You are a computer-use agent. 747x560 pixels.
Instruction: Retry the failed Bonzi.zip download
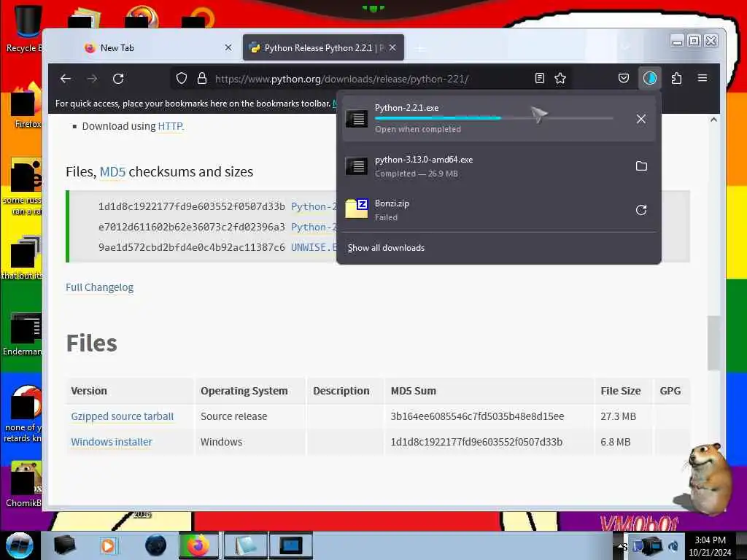641,210
